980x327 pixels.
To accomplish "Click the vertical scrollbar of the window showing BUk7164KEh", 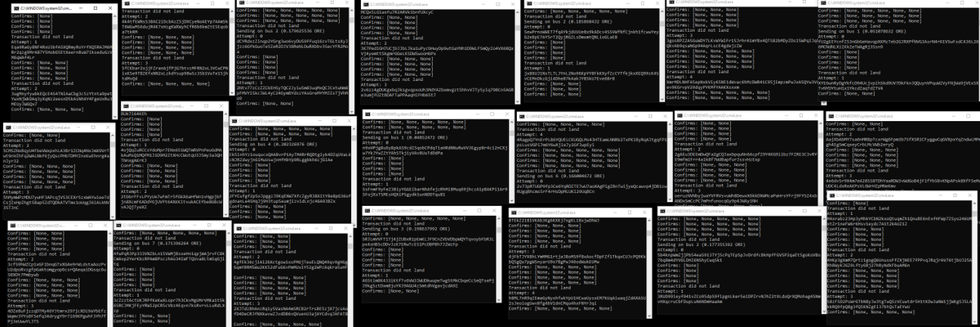I will pos(225,163).
